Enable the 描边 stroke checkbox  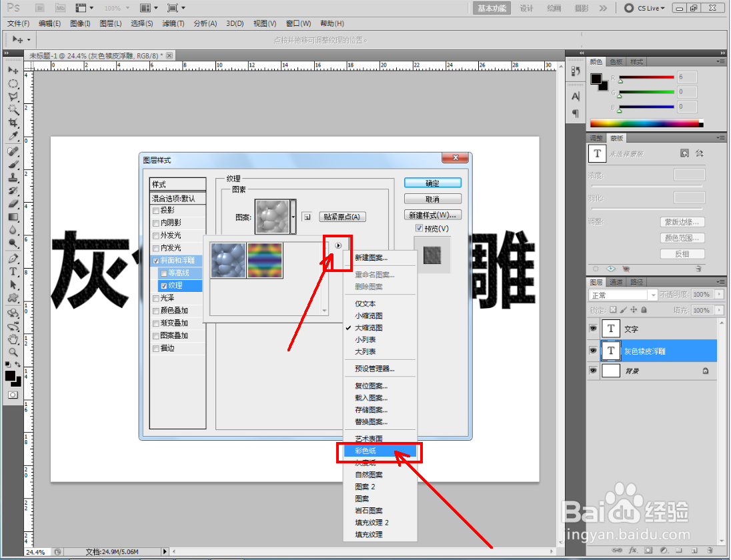156,349
